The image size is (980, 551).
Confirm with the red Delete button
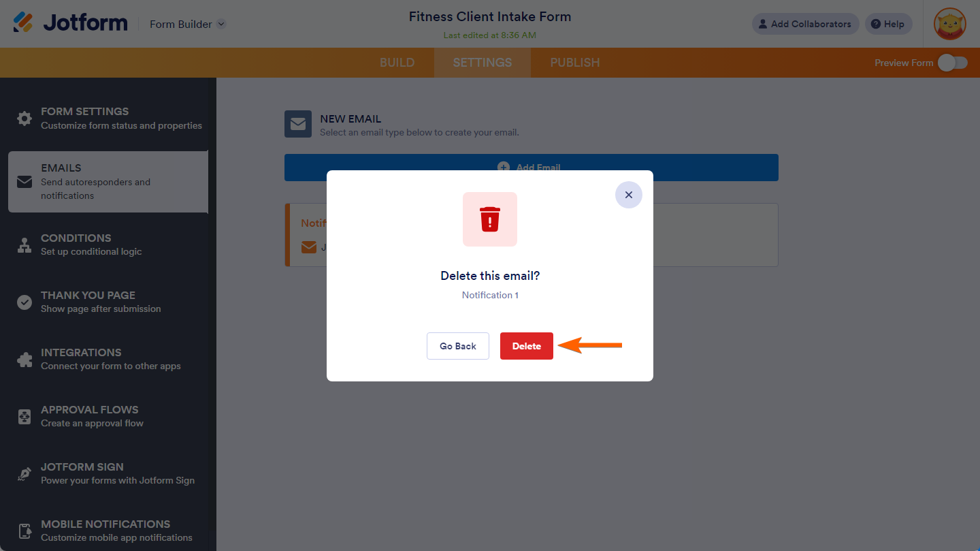(x=527, y=346)
